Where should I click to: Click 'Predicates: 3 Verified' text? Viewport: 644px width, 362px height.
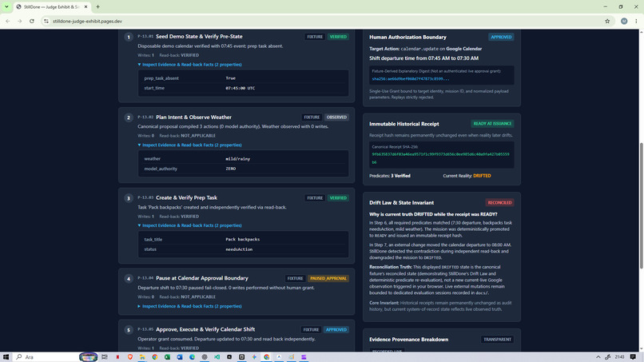pyautogui.click(x=389, y=176)
